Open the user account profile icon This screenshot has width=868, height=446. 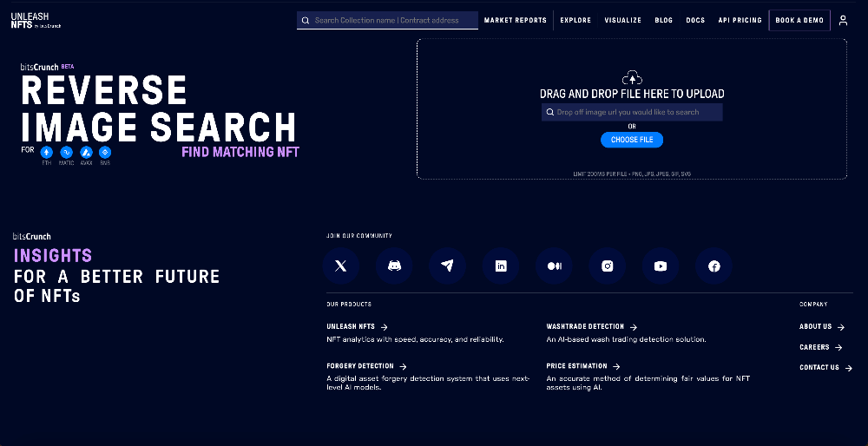coord(843,20)
